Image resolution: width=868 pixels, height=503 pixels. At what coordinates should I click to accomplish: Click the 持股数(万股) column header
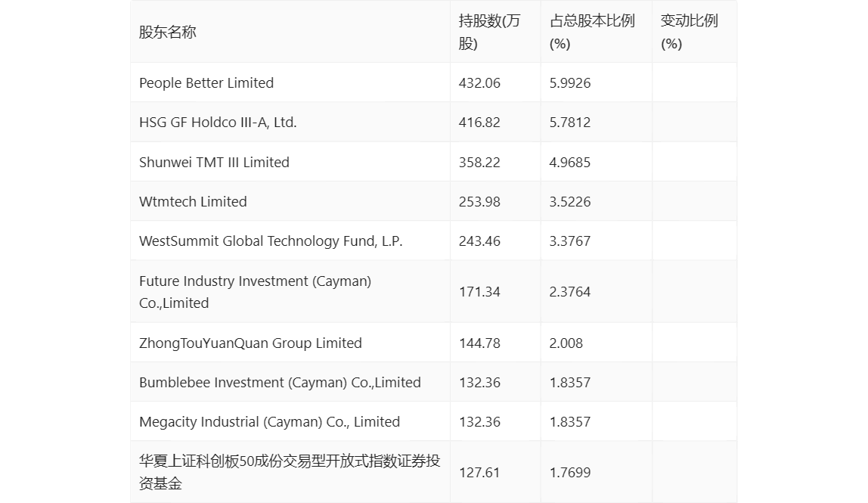(489, 33)
